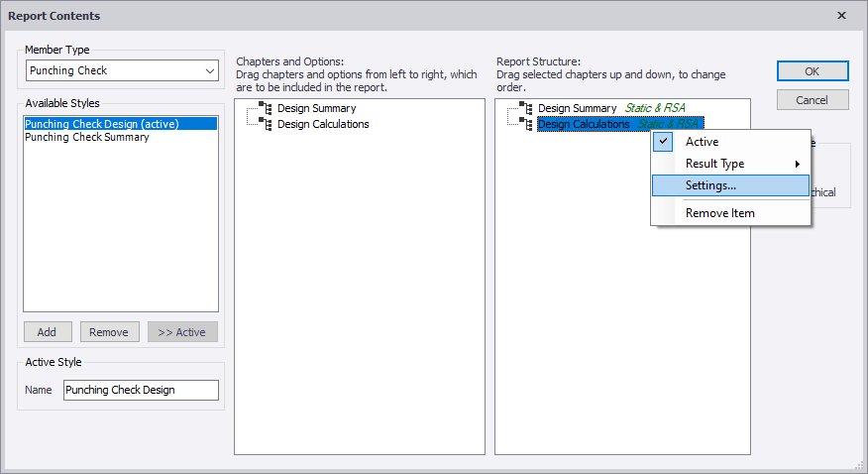Select Punching Check Summary in Available Styles

click(87, 138)
